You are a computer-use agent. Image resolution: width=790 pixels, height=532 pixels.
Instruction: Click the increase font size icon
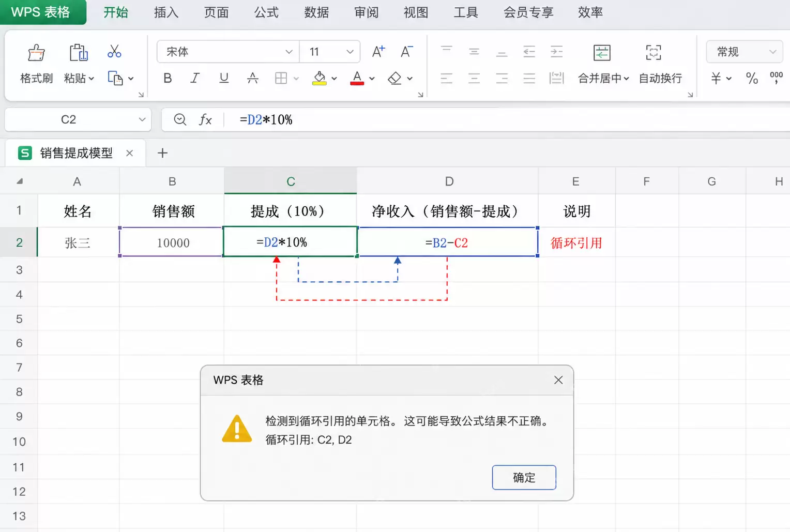point(378,52)
